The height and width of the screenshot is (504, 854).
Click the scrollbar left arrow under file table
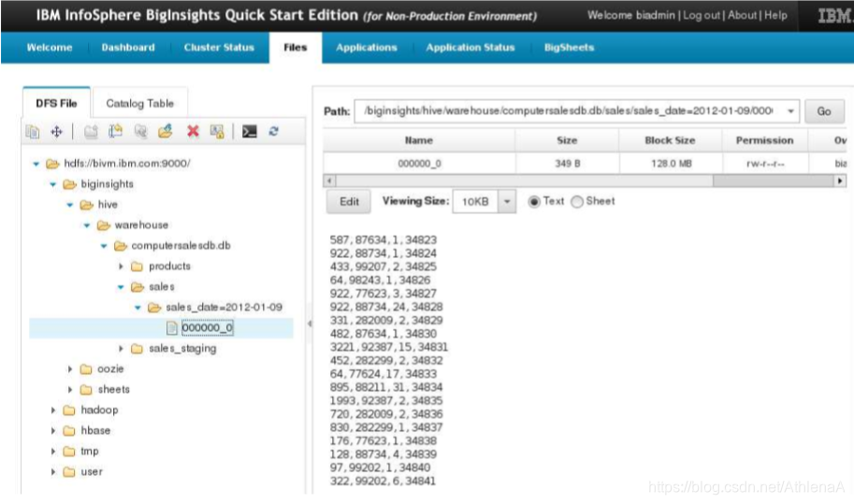(329, 180)
